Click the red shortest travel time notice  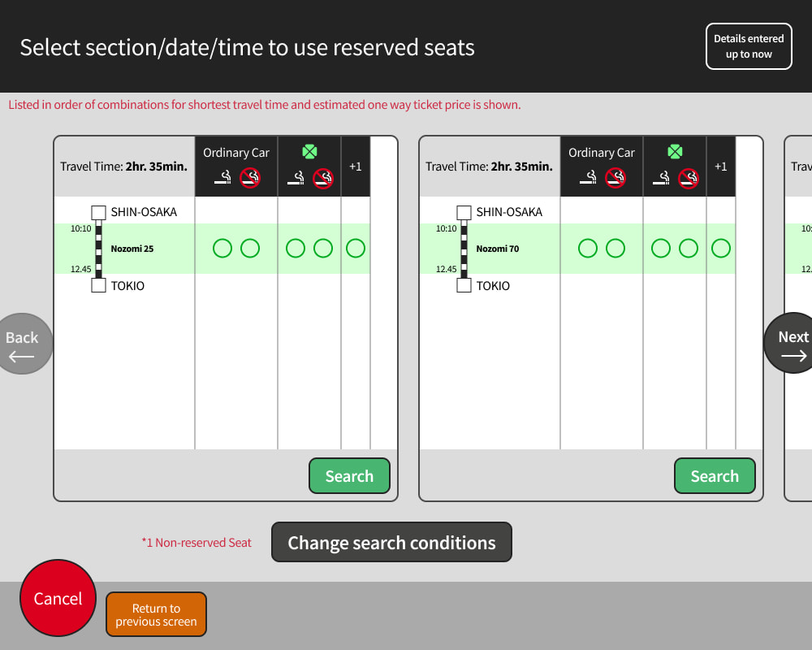[265, 105]
